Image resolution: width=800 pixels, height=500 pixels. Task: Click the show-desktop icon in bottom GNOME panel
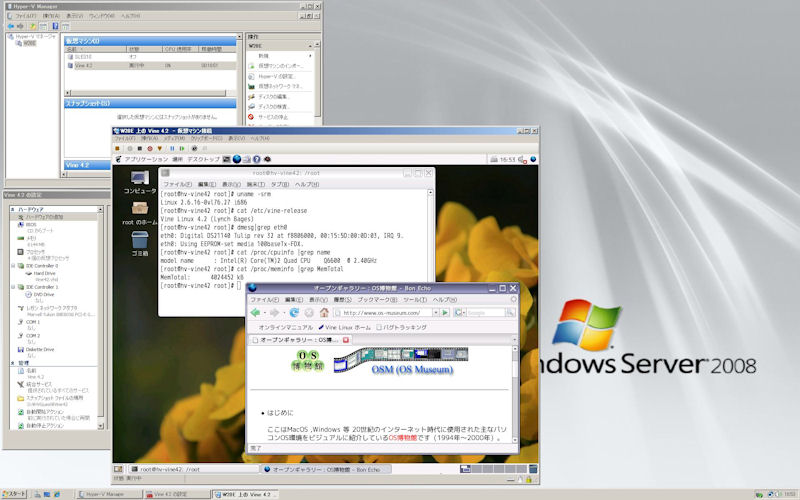click(118, 469)
